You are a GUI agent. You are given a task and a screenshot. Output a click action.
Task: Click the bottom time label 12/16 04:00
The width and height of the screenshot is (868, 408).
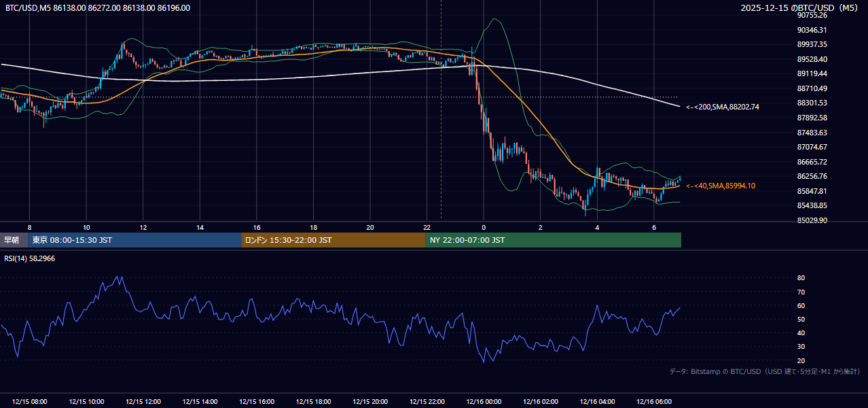[597, 402]
